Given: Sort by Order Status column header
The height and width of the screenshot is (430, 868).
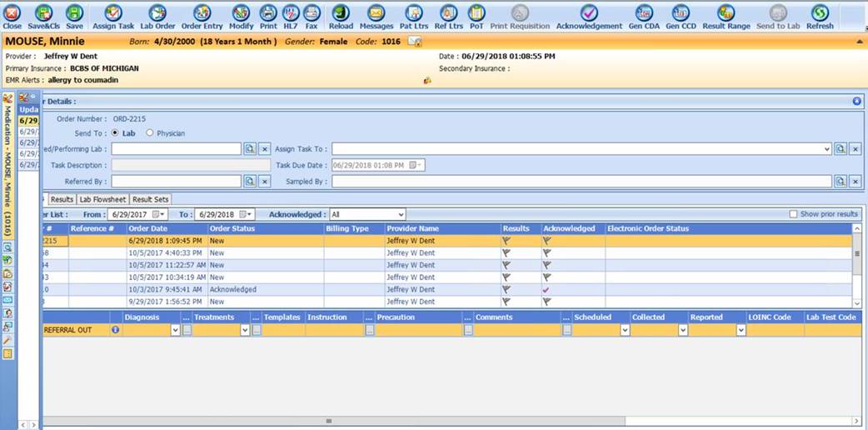Looking at the screenshot, I should [x=266, y=228].
